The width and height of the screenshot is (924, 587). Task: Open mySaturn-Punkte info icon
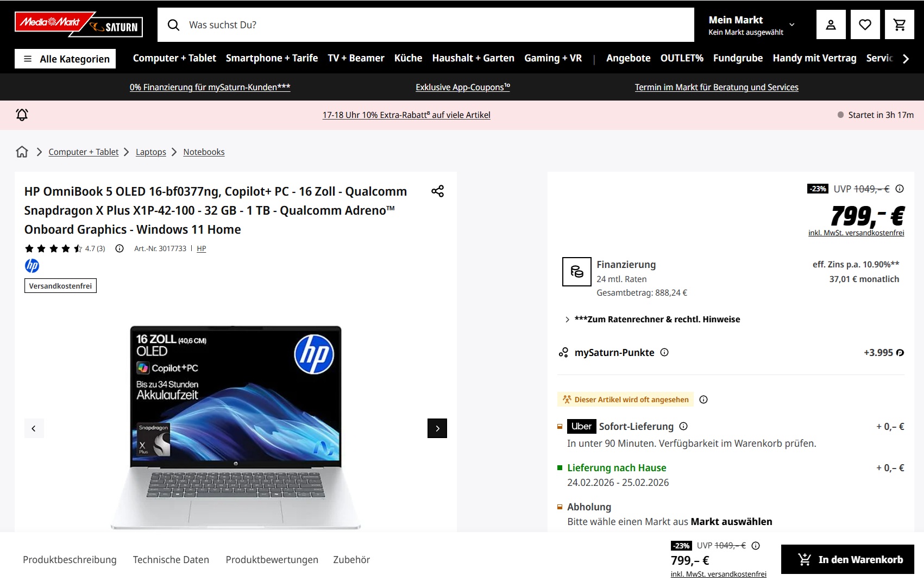point(664,352)
